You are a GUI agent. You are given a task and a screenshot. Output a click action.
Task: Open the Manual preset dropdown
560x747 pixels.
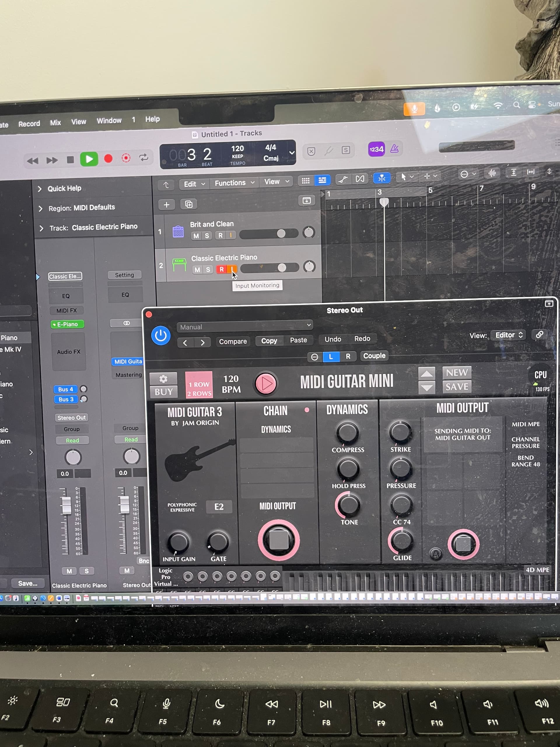click(245, 326)
